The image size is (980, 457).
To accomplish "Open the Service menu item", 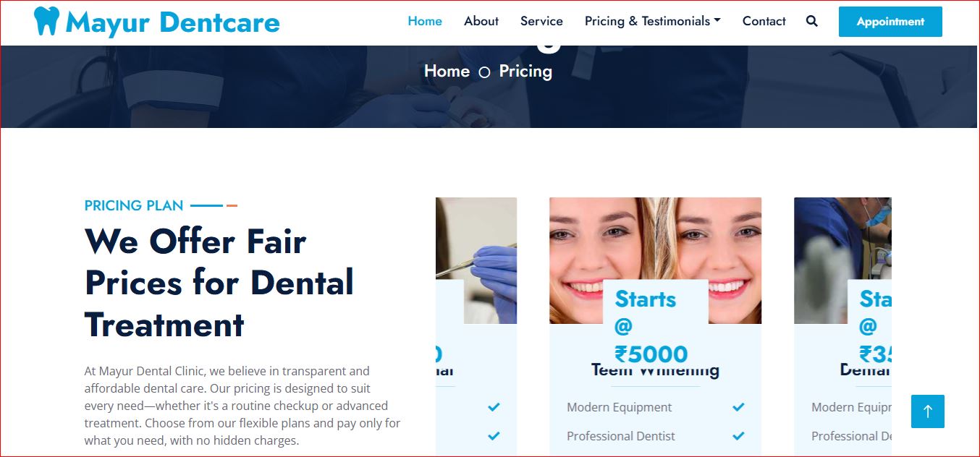I will click(x=541, y=21).
